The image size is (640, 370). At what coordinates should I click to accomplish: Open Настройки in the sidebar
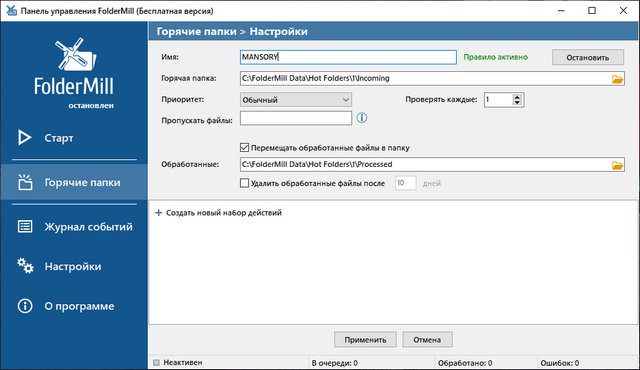[73, 266]
